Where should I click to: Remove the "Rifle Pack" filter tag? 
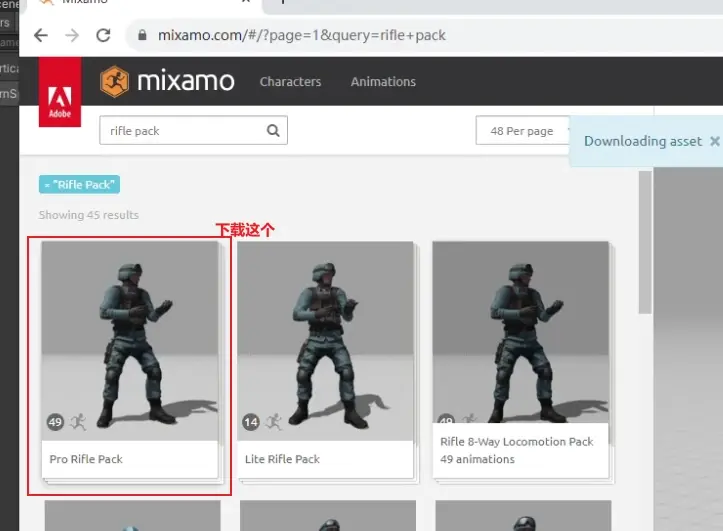coord(79,184)
